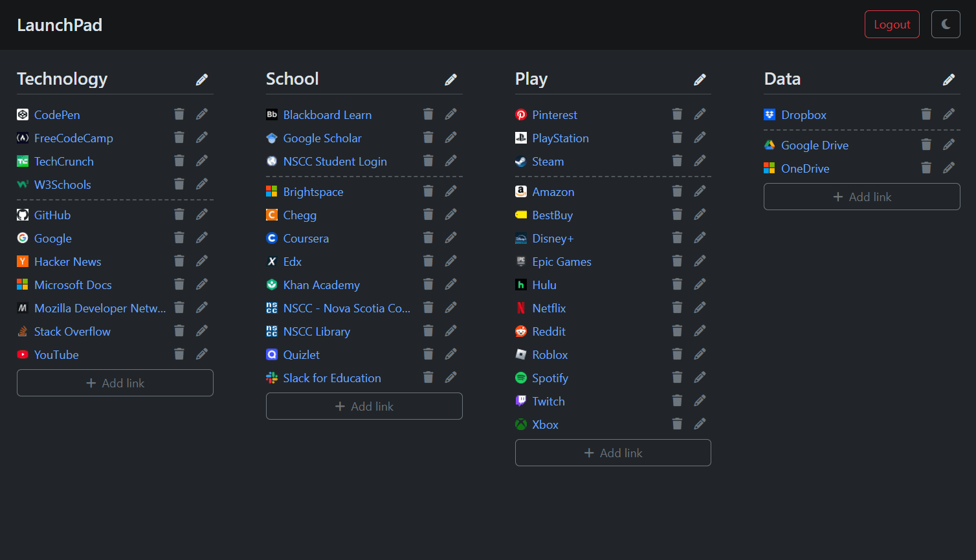Open the CodePen link

(57, 114)
